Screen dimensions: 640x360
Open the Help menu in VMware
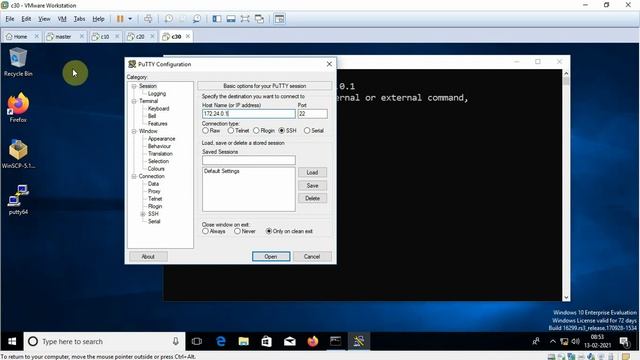point(98,19)
